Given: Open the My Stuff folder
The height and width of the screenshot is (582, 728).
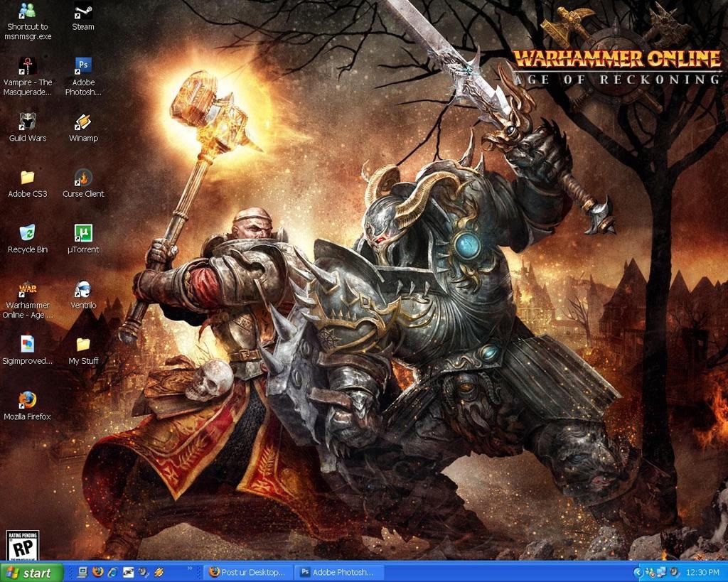Looking at the screenshot, I should point(83,345).
